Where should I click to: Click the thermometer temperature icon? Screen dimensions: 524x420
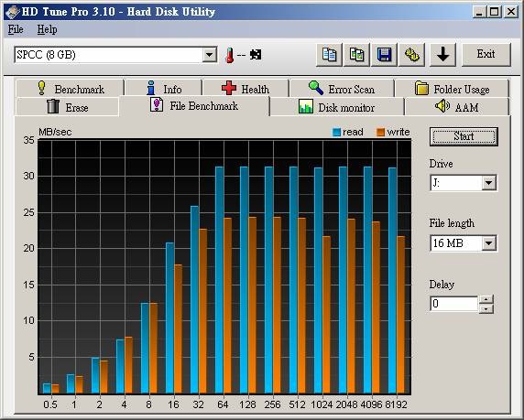229,55
